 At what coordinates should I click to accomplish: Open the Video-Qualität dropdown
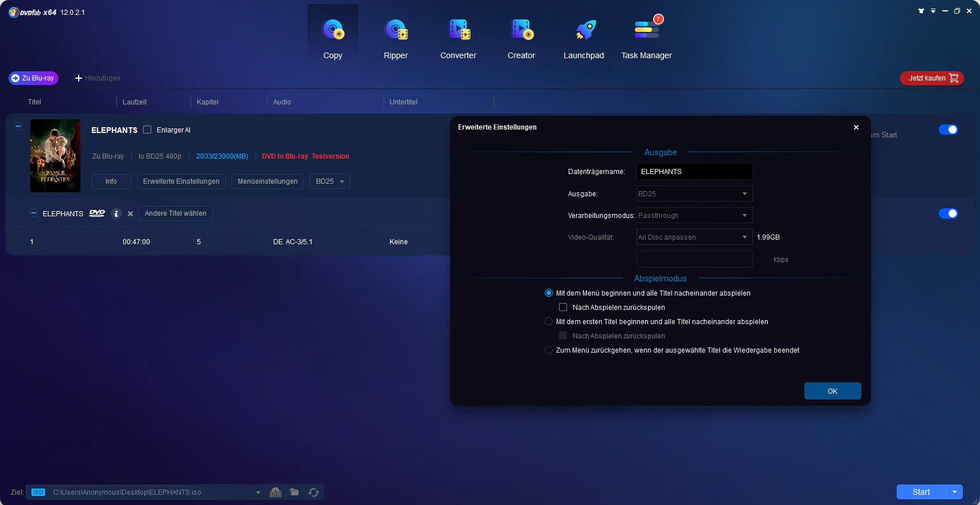point(694,237)
